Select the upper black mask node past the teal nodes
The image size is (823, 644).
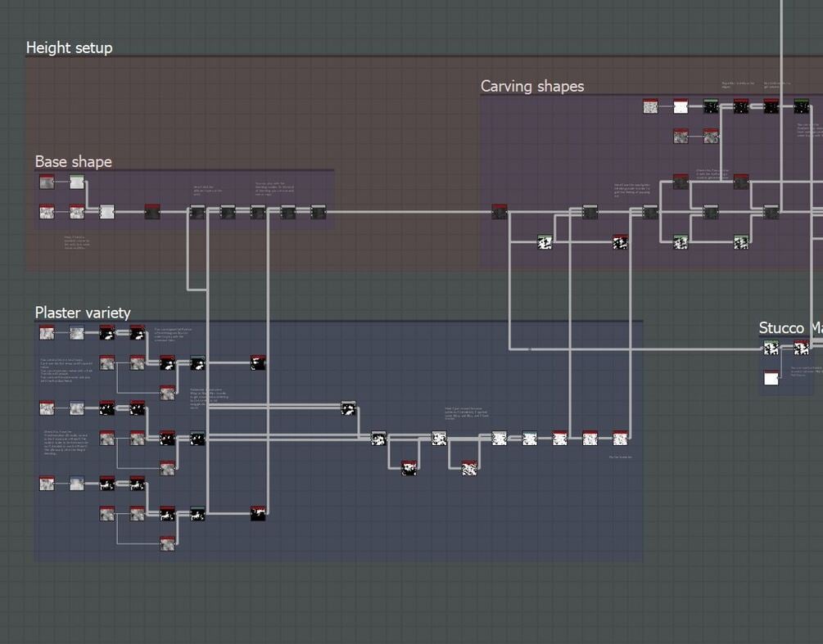258,363
